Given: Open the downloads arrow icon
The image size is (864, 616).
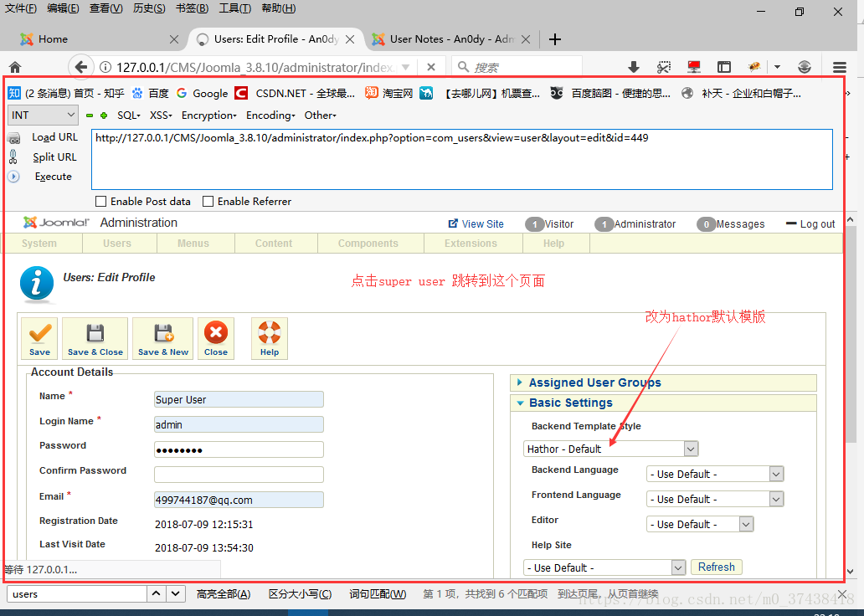Looking at the screenshot, I should [634, 67].
